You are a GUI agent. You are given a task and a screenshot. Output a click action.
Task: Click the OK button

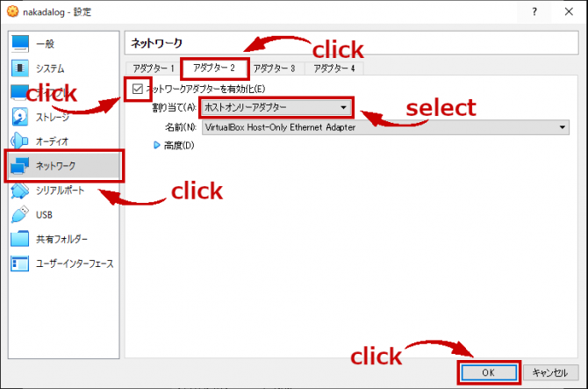(489, 372)
